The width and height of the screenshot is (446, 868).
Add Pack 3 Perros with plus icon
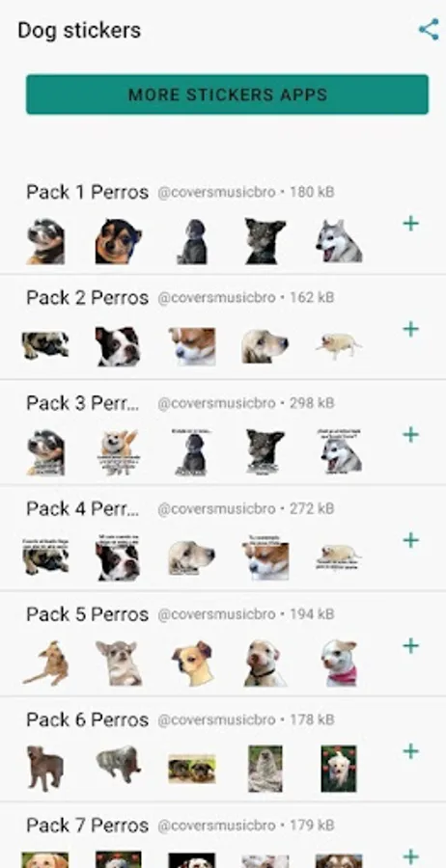pos(410,435)
